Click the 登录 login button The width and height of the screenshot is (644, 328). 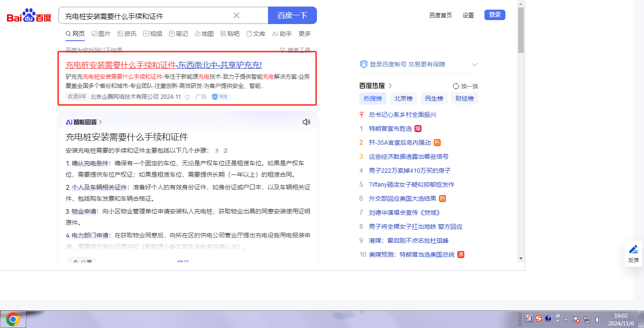pos(494,15)
